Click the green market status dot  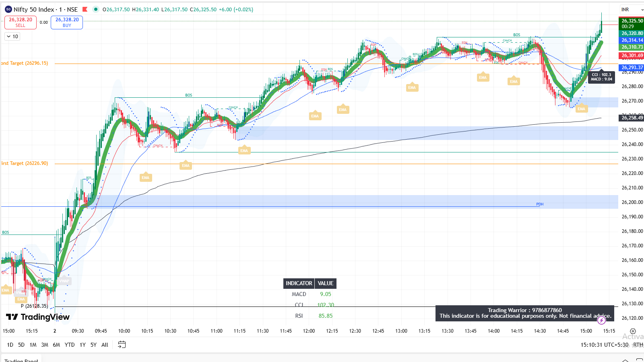click(95, 9)
